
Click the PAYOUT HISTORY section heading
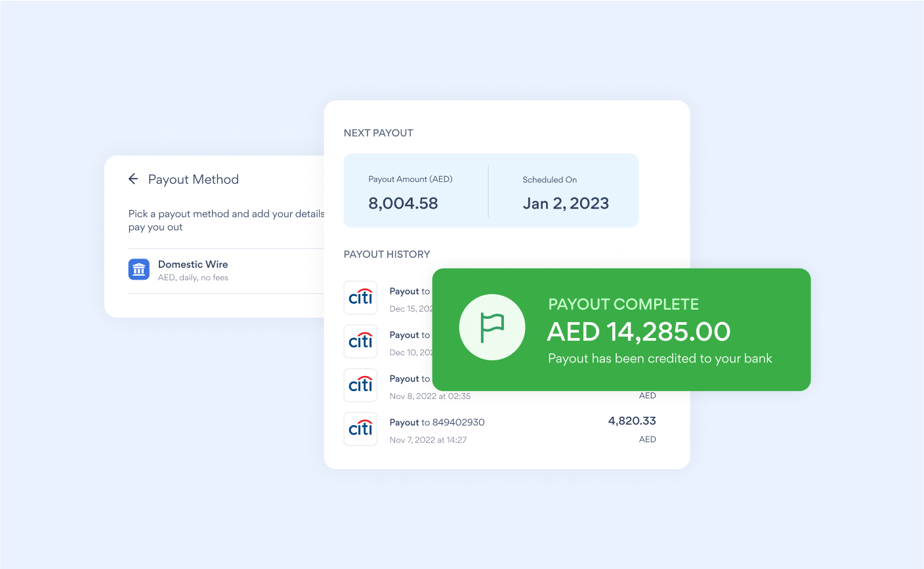(x=387, y=255)
